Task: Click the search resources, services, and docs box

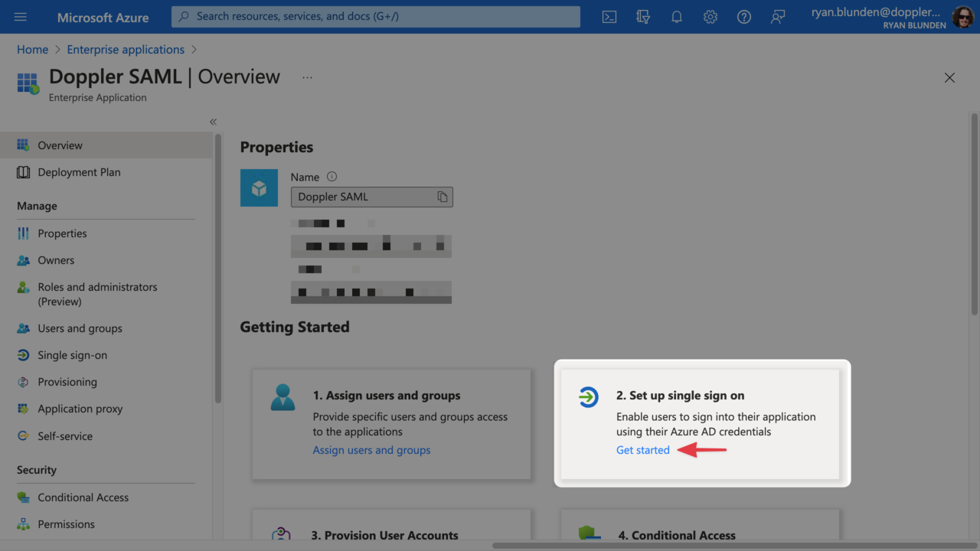Action: pos(376,17)
